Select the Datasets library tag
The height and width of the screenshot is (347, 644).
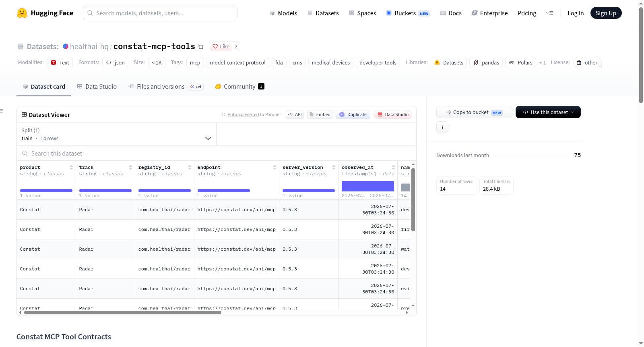pyautogui.click(x=449, y=62)
